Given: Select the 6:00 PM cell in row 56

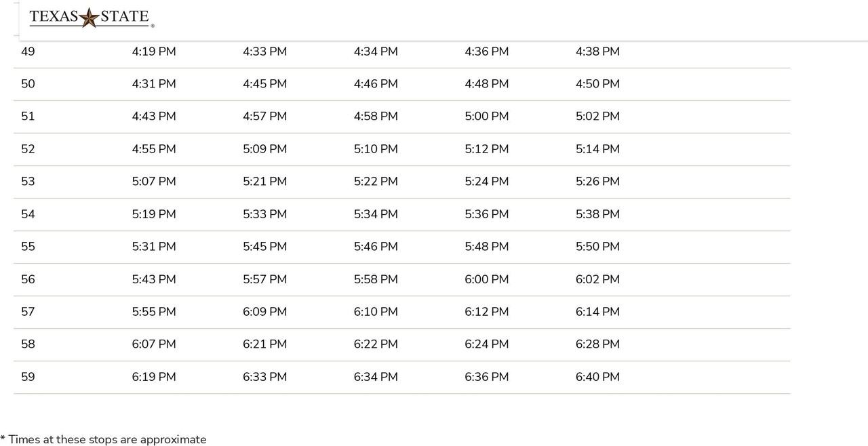Looking at the screenshot, I should coord(486,279).
